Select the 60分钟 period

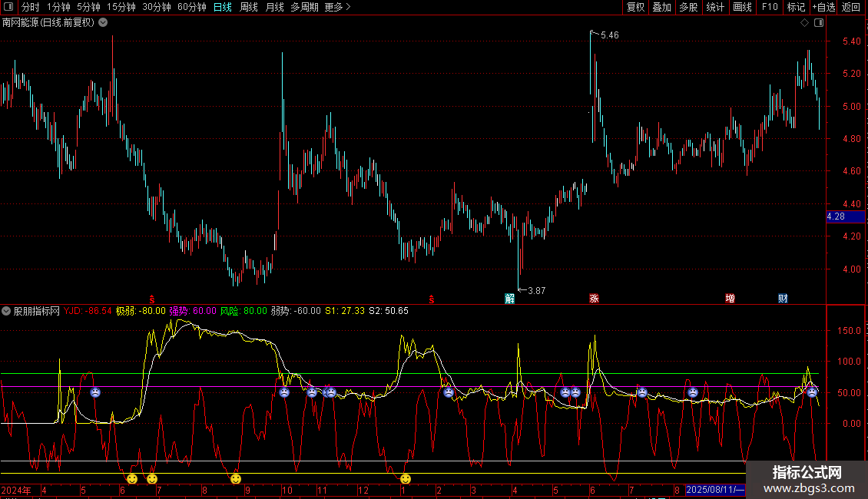point(192,7)
